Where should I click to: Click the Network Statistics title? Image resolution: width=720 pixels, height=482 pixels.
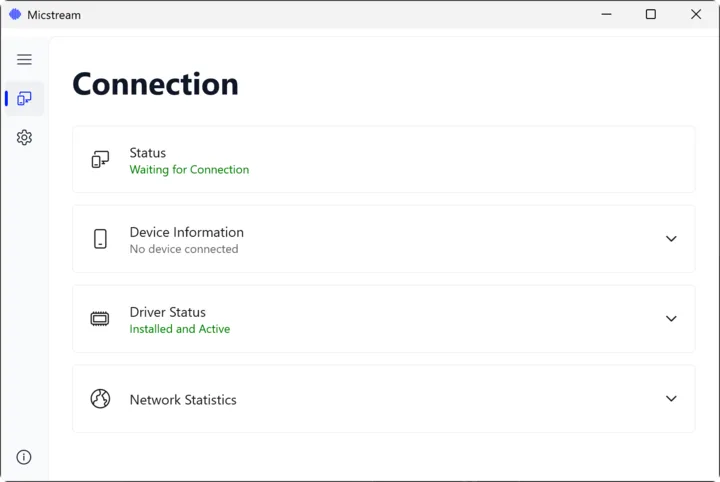coord(183,400)
